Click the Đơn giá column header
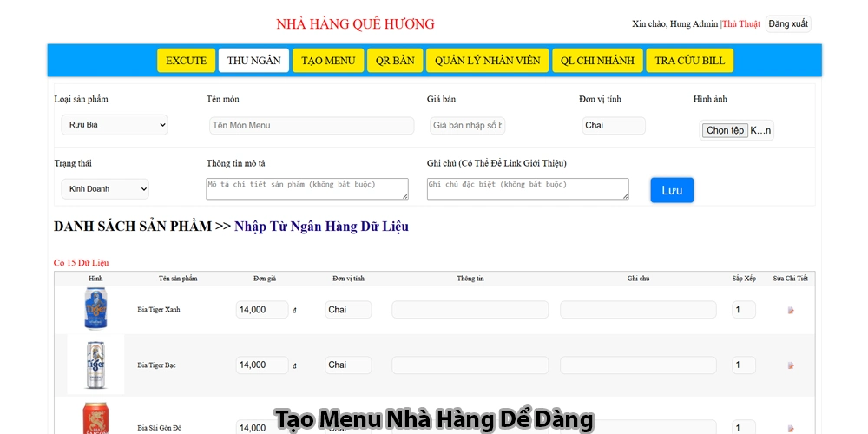The height and width of the screenshot is (434, 868). [265, 279]
